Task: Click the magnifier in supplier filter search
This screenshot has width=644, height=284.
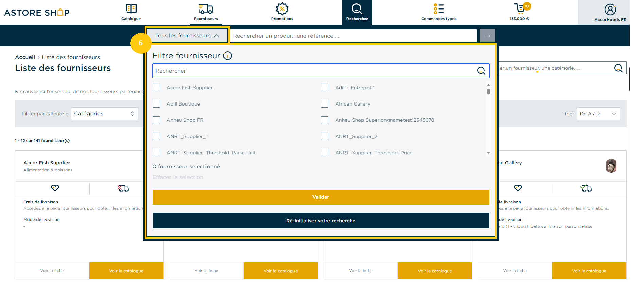Action: click(481, 71)
